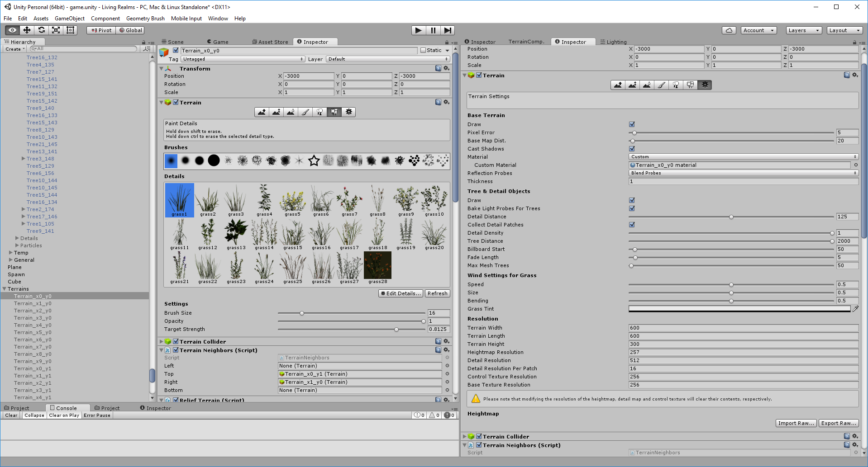
Task: Toggle Terrain_x0_y0 active checkbox
Action: pos(176,51)
